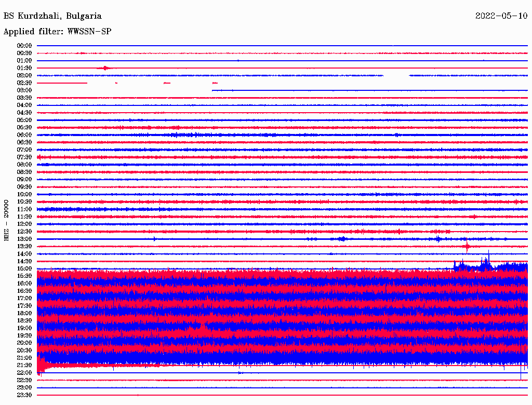Select the 16:30 time label
The image size is (532, 405).
pos(24,291)
